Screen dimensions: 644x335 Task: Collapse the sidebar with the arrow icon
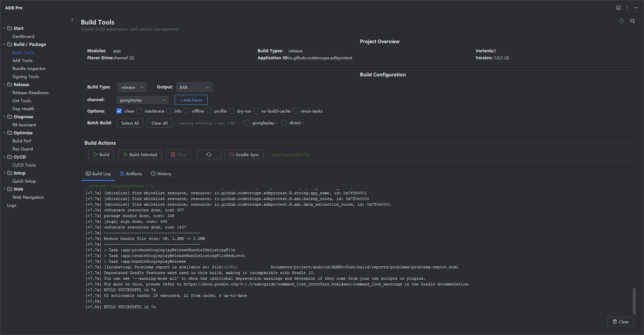tap(72, 20)
